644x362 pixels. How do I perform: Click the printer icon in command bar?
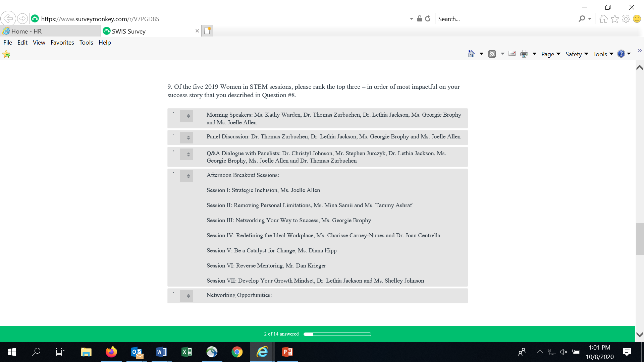pyautogui.click(x=524, y=54)
